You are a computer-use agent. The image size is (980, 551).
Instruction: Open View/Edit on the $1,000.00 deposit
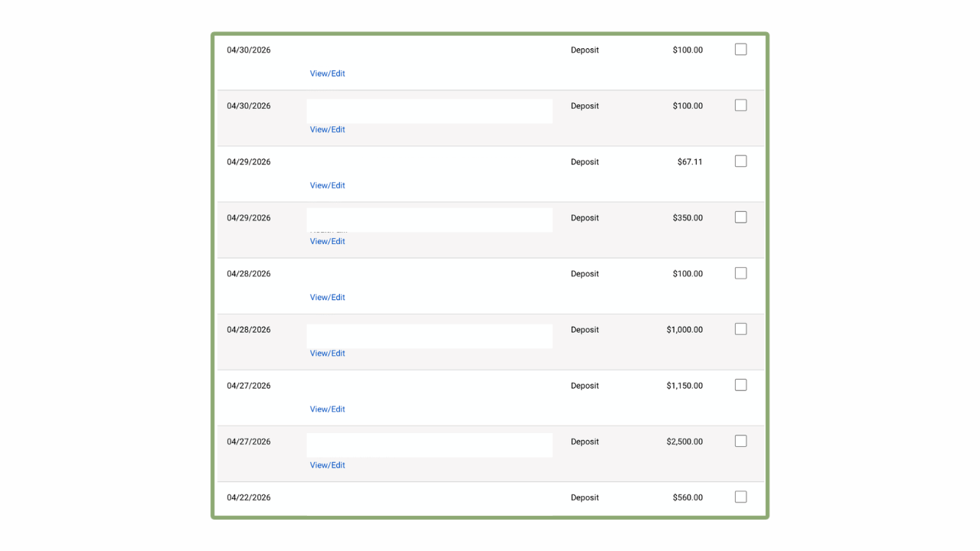pos(328,353)
